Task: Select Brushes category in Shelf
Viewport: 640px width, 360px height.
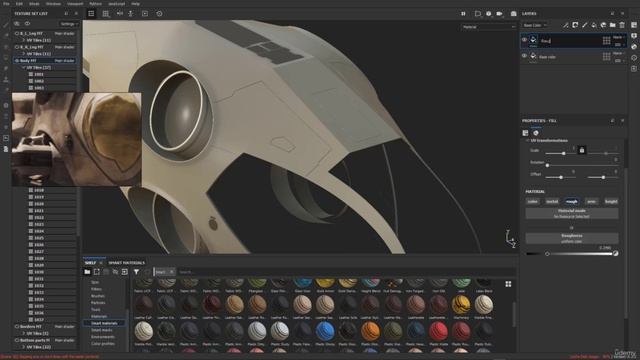Action: pos(98,296)
